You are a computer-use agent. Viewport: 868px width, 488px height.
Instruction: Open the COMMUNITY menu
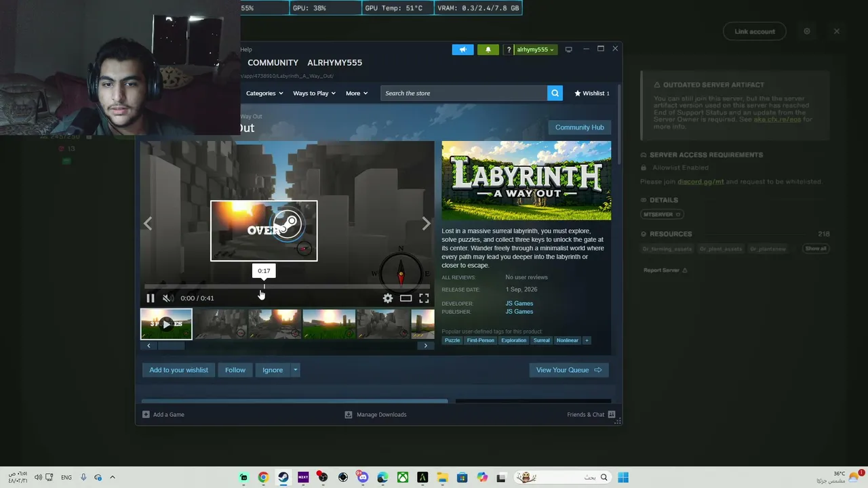point(273,62)
